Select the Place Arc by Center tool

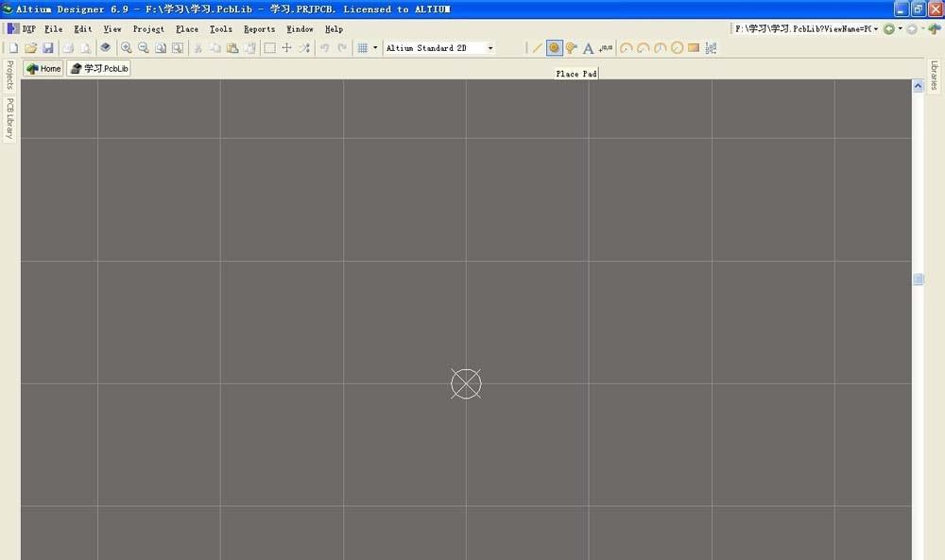(x=625, y=47)
